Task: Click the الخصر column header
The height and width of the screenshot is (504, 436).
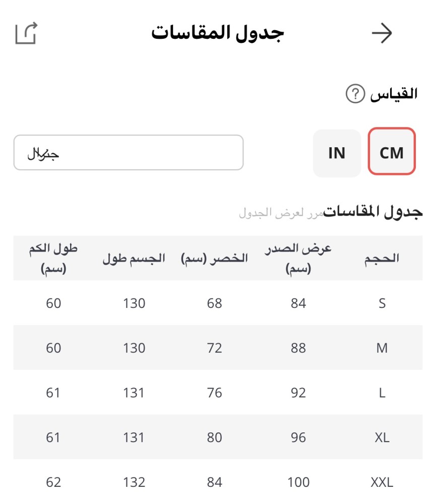Action: pos(215,258)
